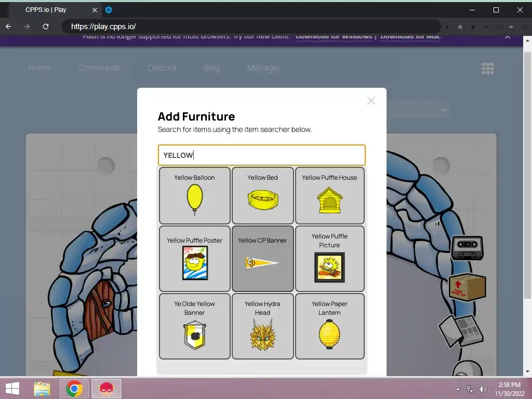Go to the Discord nav link
Screen dimensions: 532x399
162,68
